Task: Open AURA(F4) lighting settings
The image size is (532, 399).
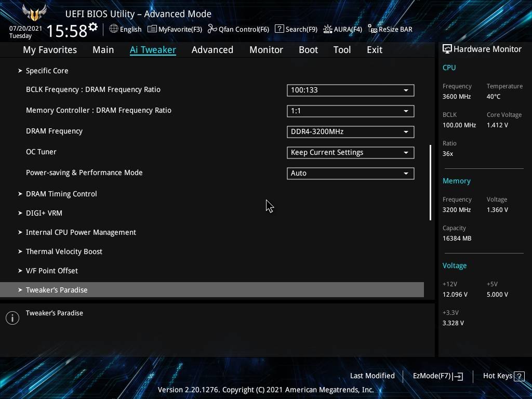Action: coord(342,29)
